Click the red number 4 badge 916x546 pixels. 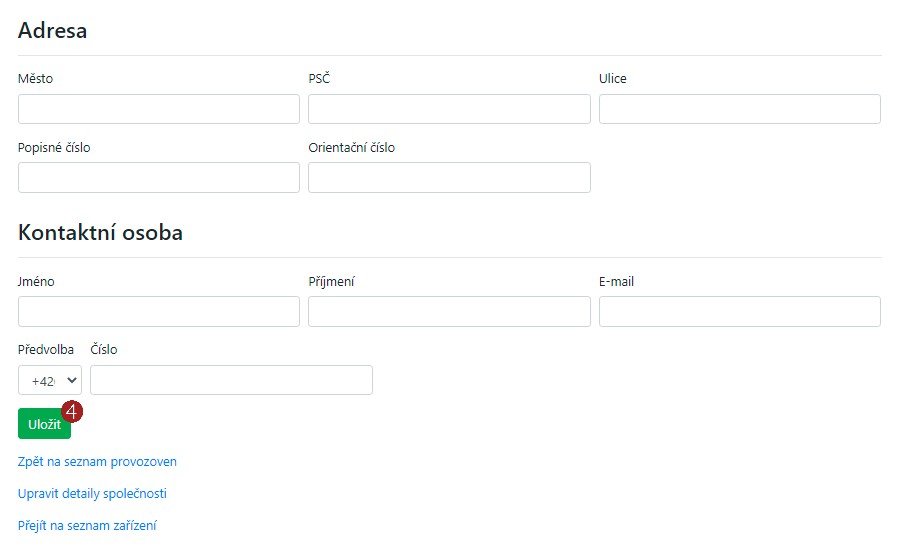coord(72,410)
